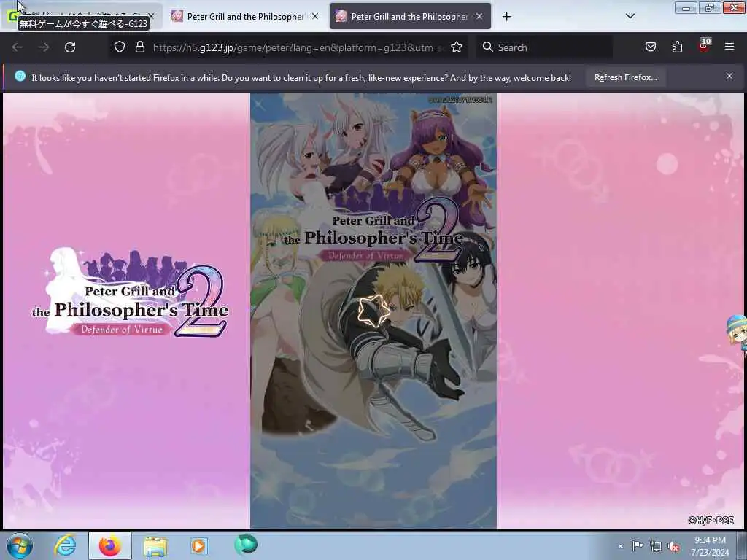Open the teal round app in taskbar
This screenshot has width=747, height=560.
(x=246, y=544)
